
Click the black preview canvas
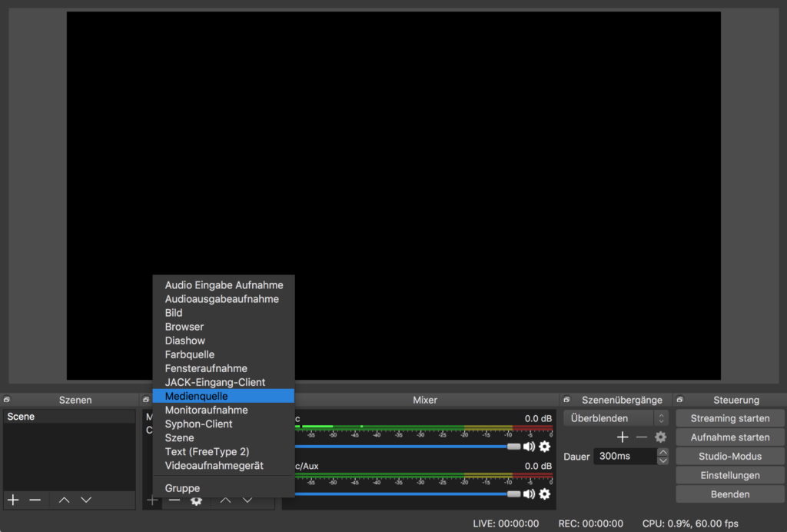[393, 196]
